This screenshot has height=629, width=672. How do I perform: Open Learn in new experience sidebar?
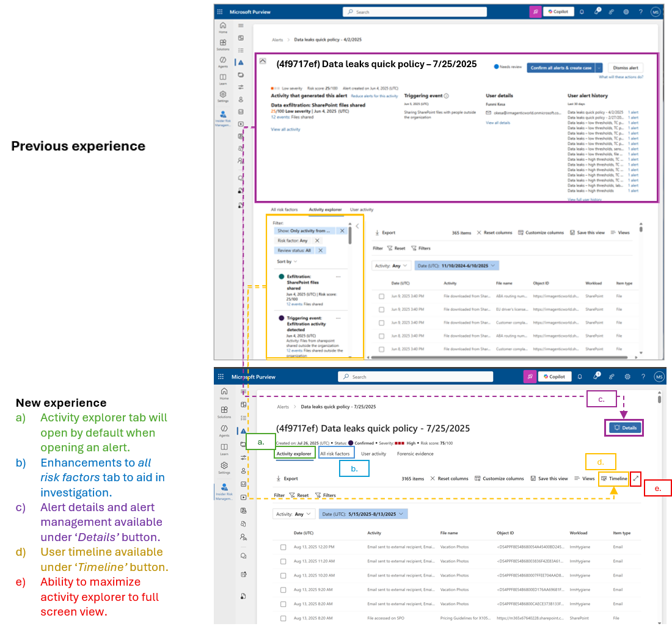coord(224,449)
